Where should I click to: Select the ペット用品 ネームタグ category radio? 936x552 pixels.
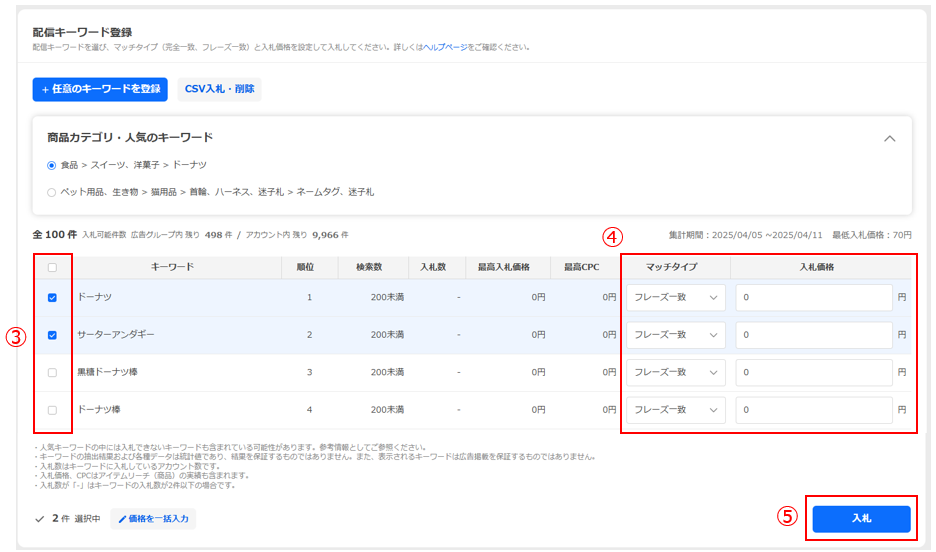point(52,192)
